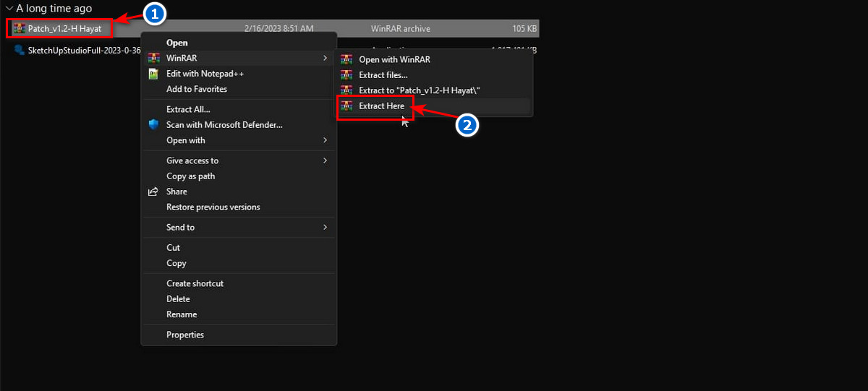
Task: Click Add to Favorites
Action: click(x=197, y=89)
